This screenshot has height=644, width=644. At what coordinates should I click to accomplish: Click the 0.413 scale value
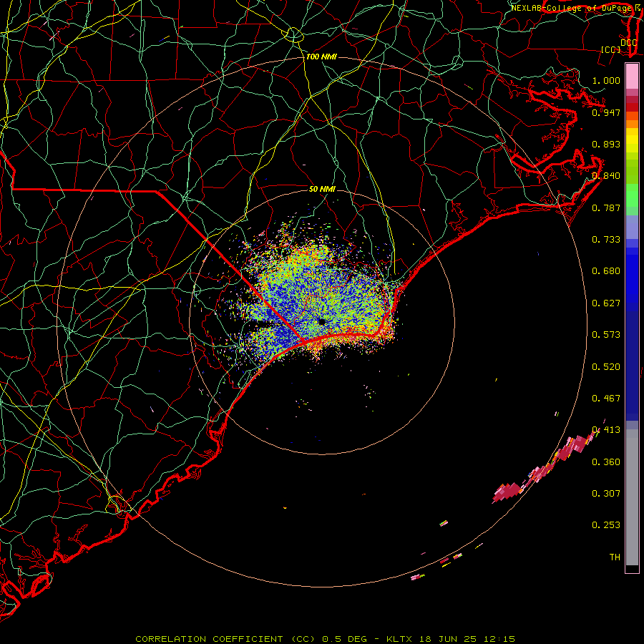(606, 430)
